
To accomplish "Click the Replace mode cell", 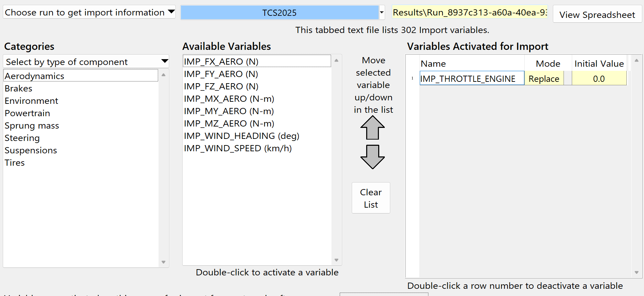I will click(x=544, y=79).
